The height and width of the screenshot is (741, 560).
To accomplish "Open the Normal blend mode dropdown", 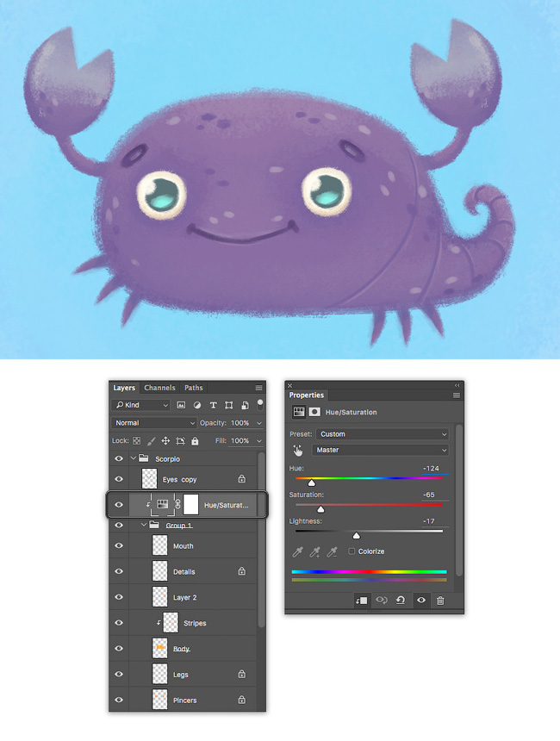I will tap(153, 423).
